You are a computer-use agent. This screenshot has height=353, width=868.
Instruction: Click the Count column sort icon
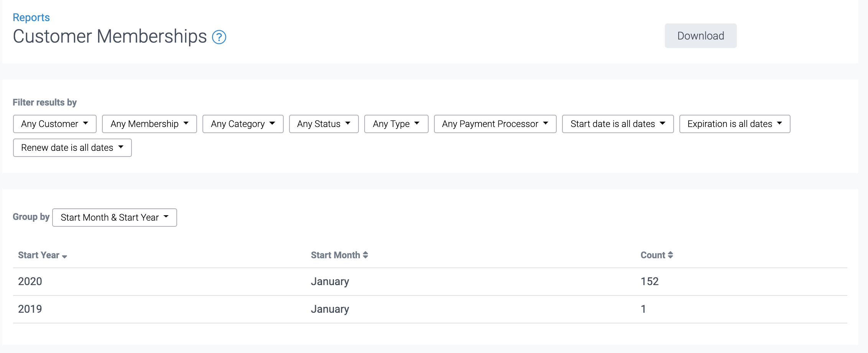(670, 255)
